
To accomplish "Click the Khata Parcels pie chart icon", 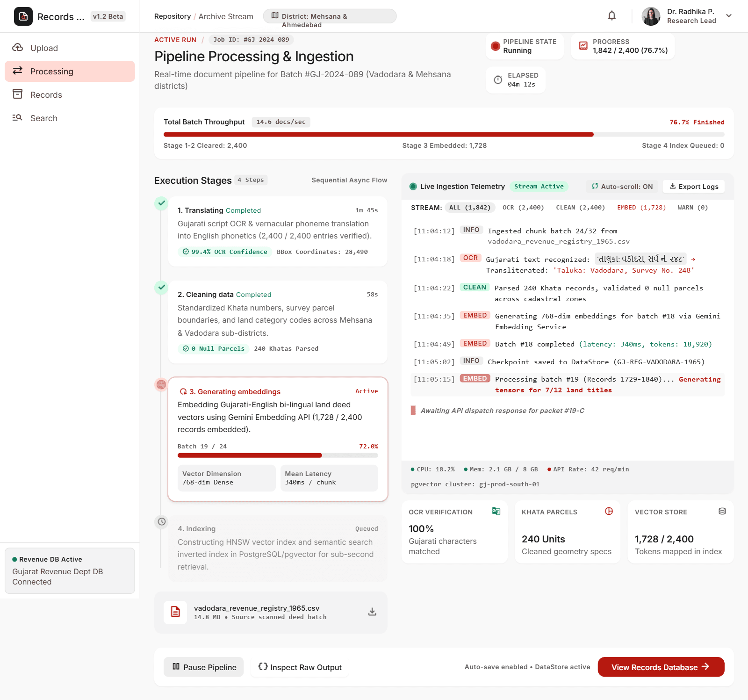I will point(609,512).
